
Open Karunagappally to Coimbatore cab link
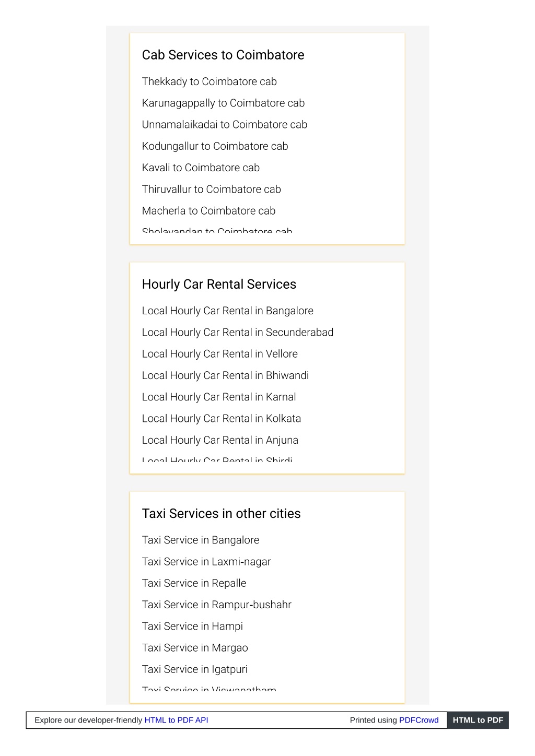click(x=223, y=103)
